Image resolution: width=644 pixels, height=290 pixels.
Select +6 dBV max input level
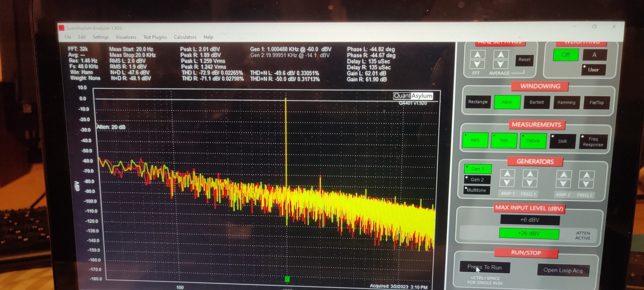click(530, 220)
